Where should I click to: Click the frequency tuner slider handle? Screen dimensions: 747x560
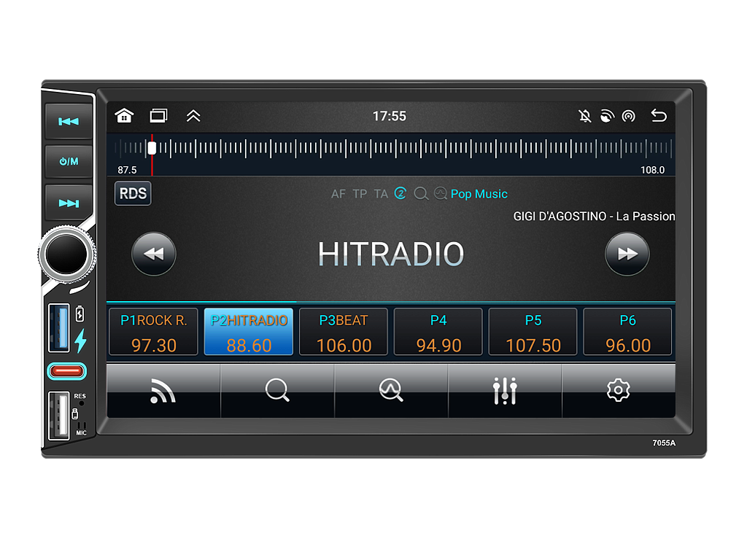[152, 148]
